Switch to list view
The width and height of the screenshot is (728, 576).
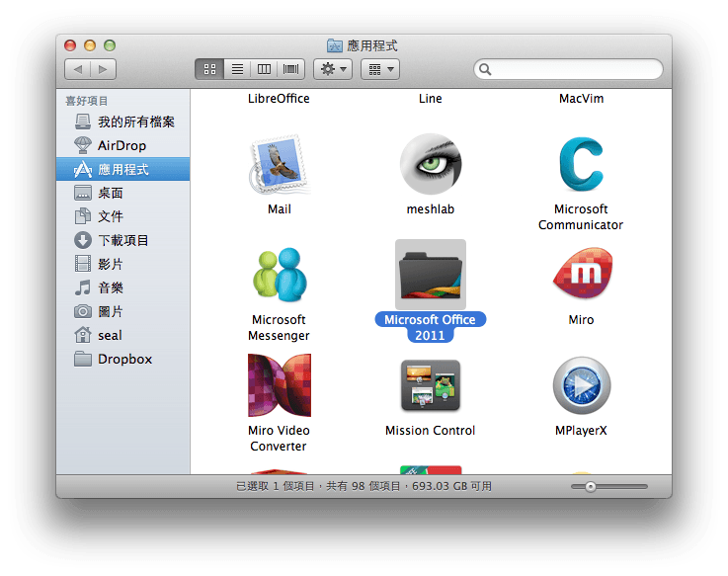(237, 69)
